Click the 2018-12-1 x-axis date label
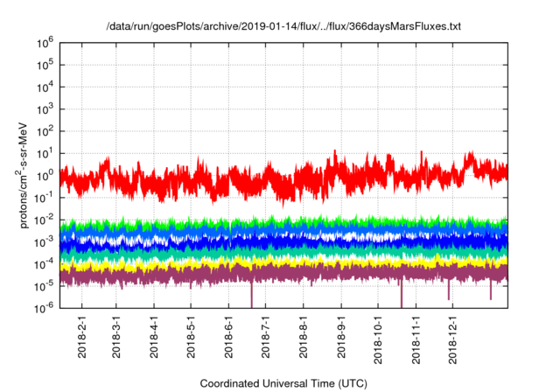This screenshot has height=392, width=560. tap(452, 339)
